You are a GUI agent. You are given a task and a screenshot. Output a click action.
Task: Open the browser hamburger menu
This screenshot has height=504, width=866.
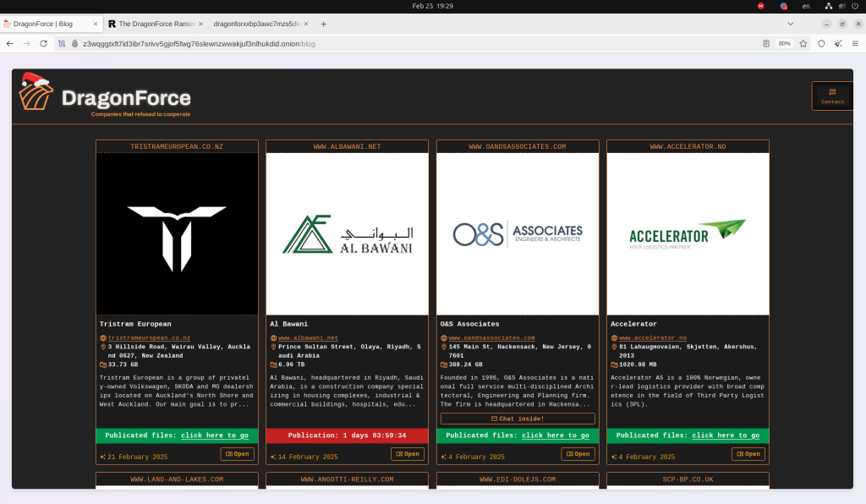(855, 44)
